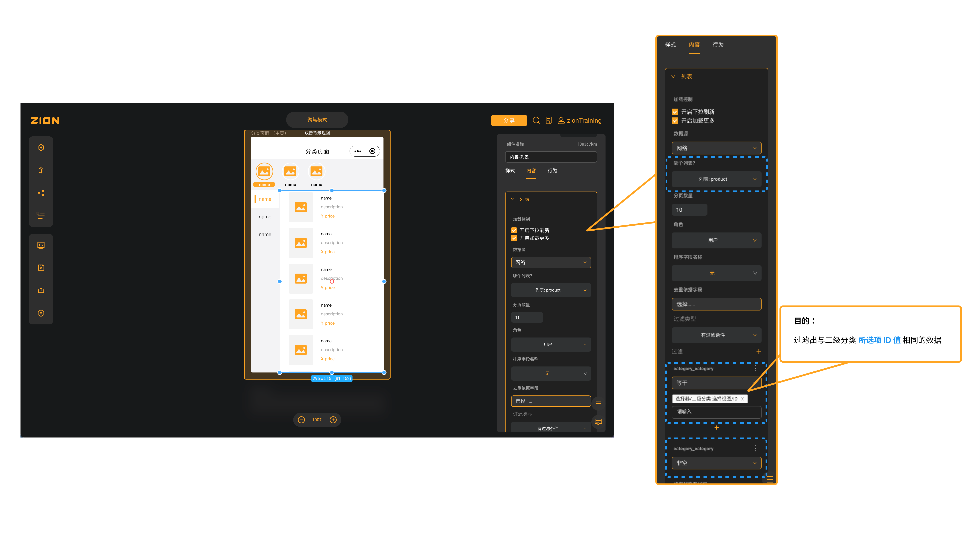
Task: Click the record circle icon in phone preview
Action: click(372, 151)
